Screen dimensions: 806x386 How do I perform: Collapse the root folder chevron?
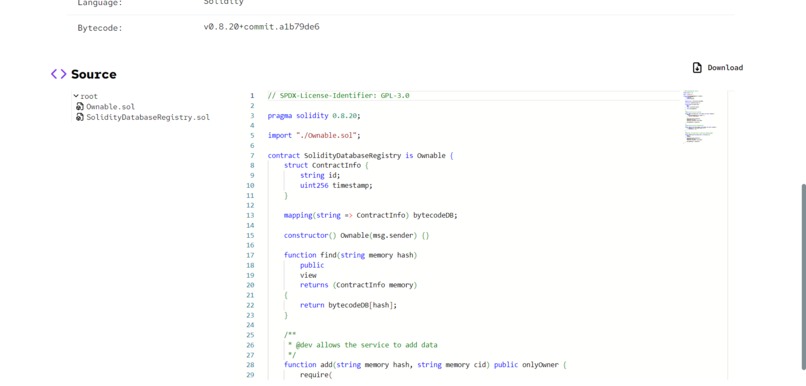pos(76,96)
